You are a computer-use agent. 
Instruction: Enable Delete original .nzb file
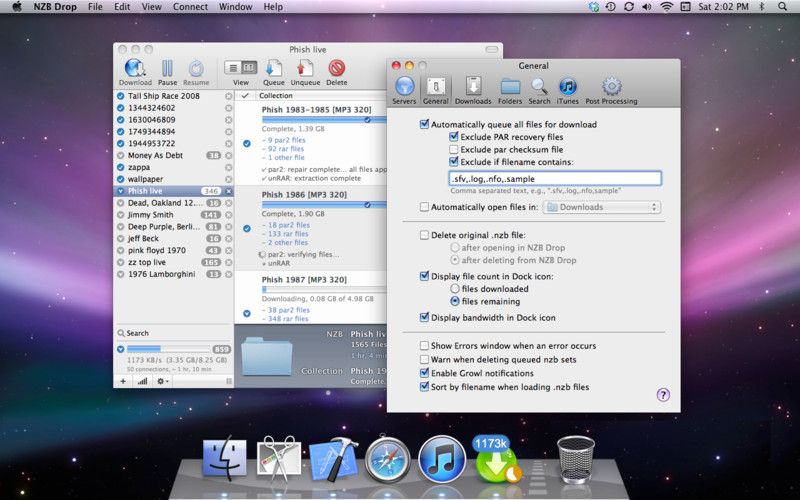pyautogui.click(x=424, y=235)
